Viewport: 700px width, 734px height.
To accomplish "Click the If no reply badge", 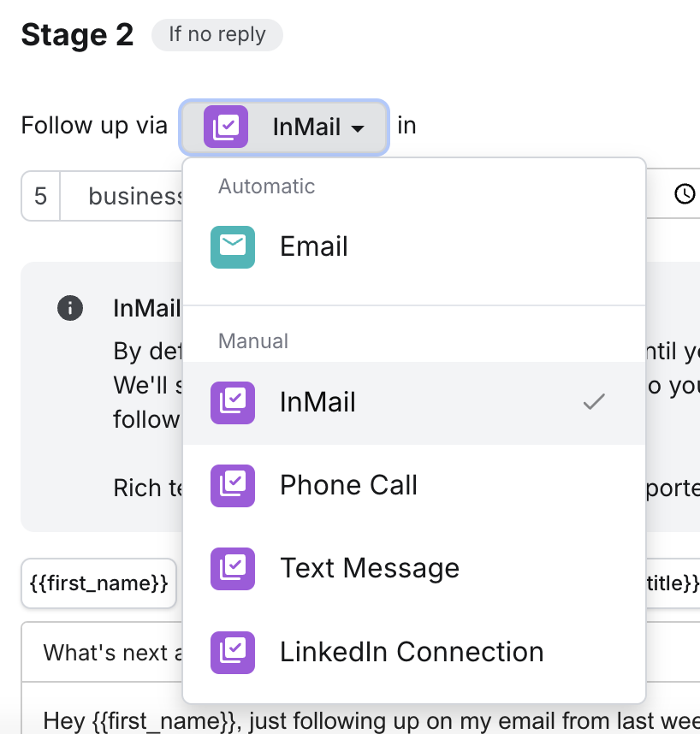I will [x=217, y=34].
